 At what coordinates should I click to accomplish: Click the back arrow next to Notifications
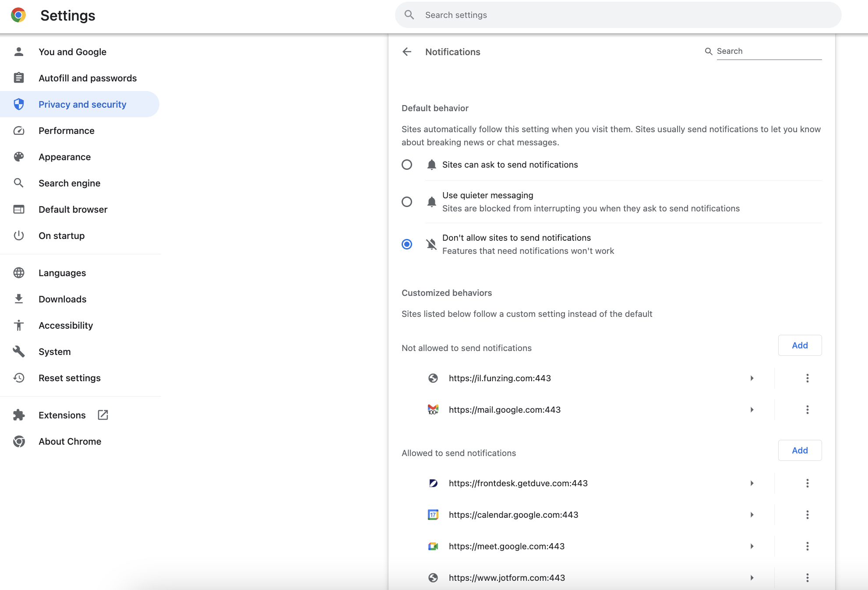click(x=407, y=52)
